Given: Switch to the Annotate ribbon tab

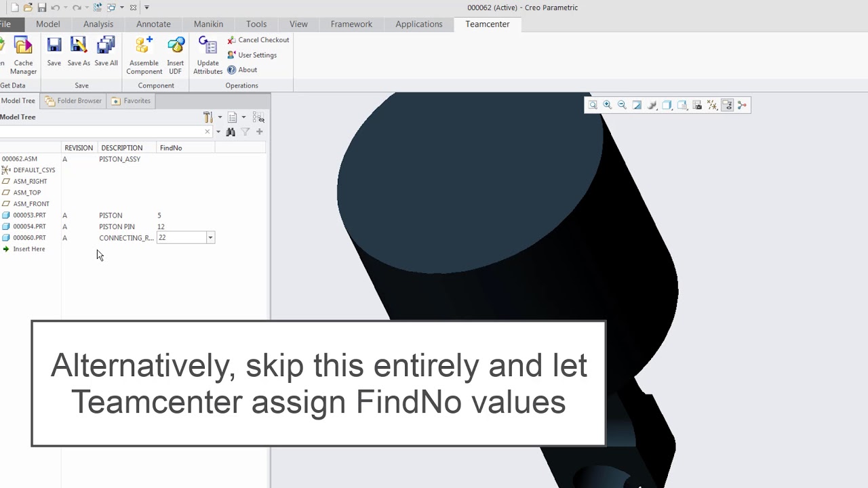Looking at the screenshot, I should 153,24.
